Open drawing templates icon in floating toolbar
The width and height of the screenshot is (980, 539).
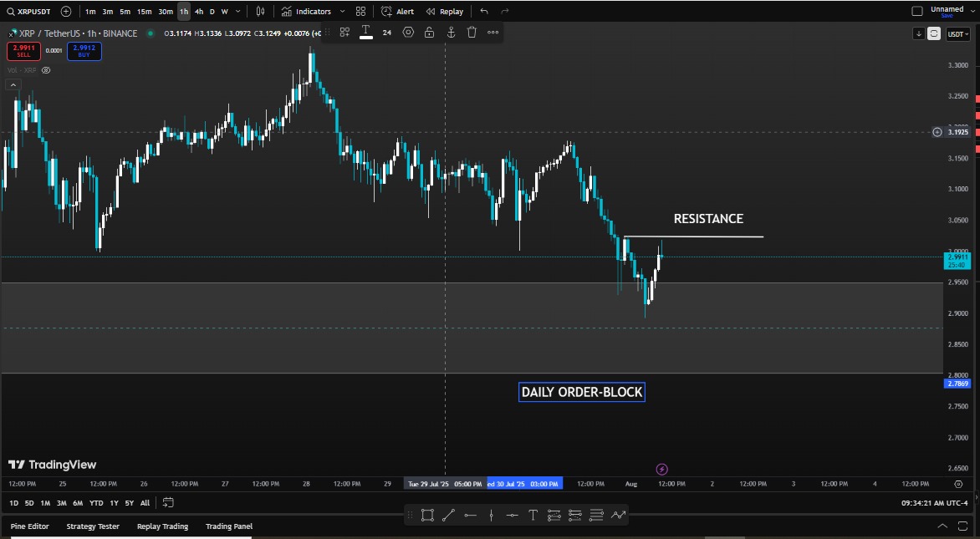click(345, 32)
